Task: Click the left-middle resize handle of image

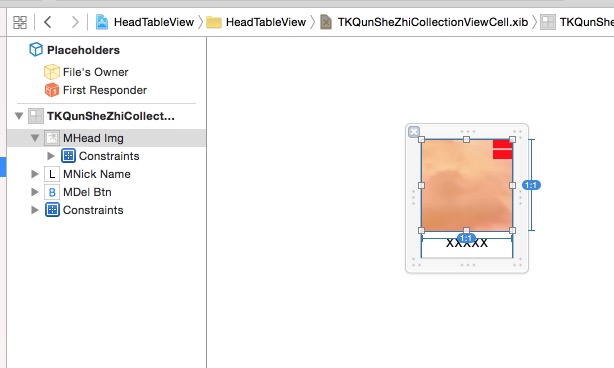Action: (x=422, y=185)
